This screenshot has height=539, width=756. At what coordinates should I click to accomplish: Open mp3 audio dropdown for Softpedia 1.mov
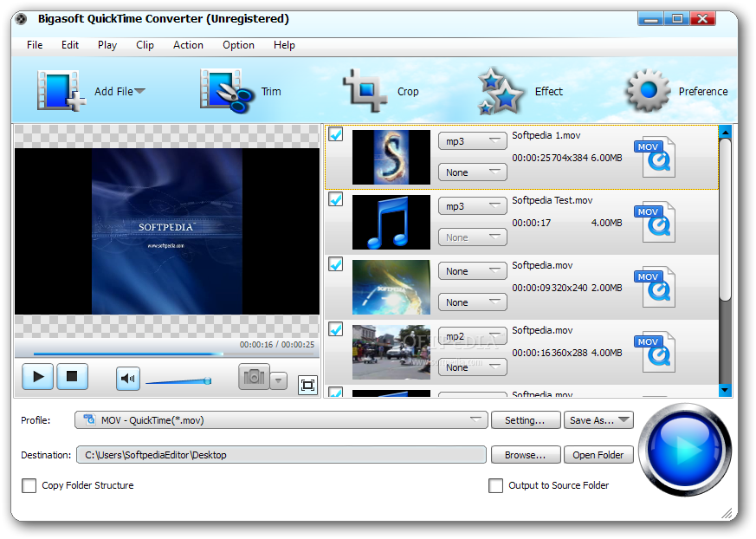(x=473, y=141)
